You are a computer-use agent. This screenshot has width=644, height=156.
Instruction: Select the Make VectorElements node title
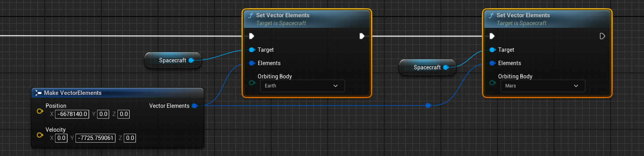point(73,93)
